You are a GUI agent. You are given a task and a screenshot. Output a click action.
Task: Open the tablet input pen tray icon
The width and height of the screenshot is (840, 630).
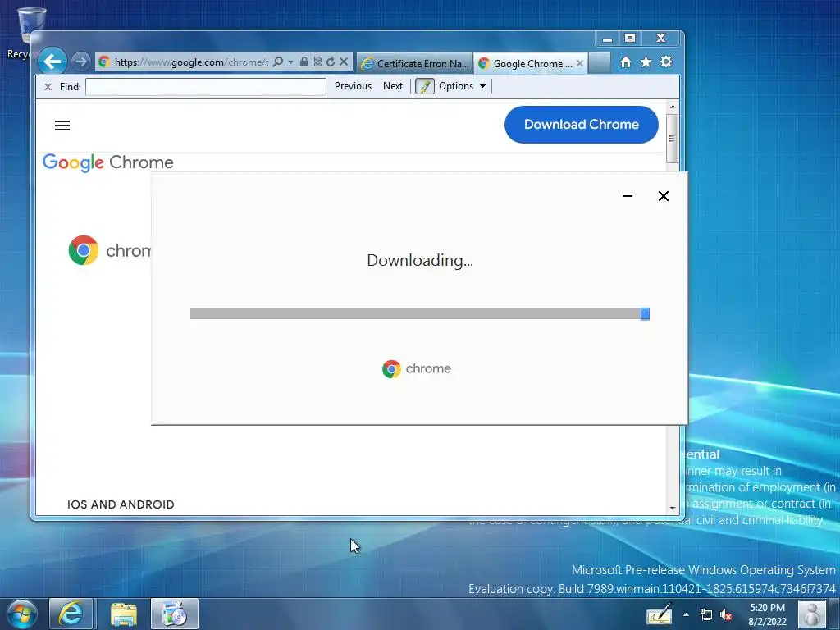coord(659,614)
